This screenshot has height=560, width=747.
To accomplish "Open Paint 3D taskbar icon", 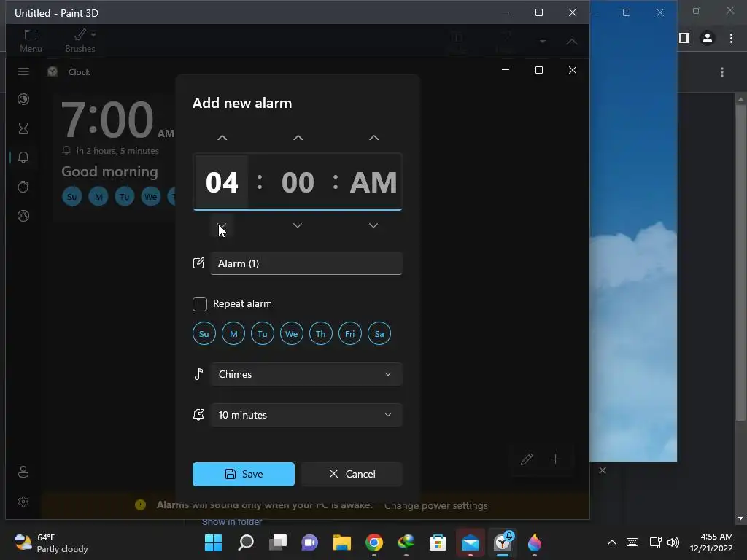I will click(535, 542).
